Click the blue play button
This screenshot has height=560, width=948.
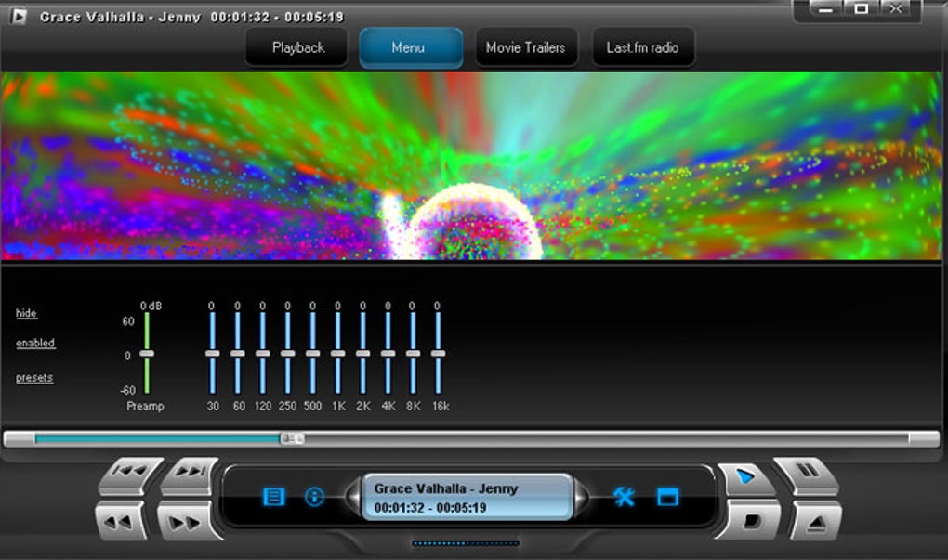(745, 477)
